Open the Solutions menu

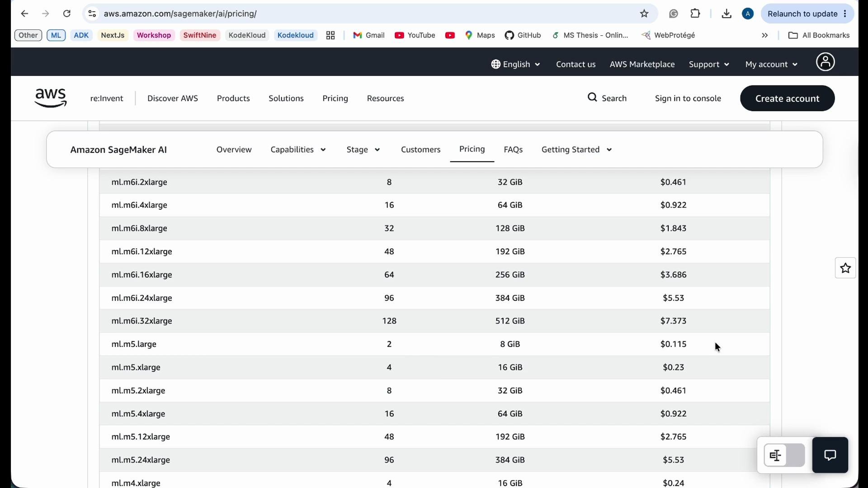tap(286, 99)
